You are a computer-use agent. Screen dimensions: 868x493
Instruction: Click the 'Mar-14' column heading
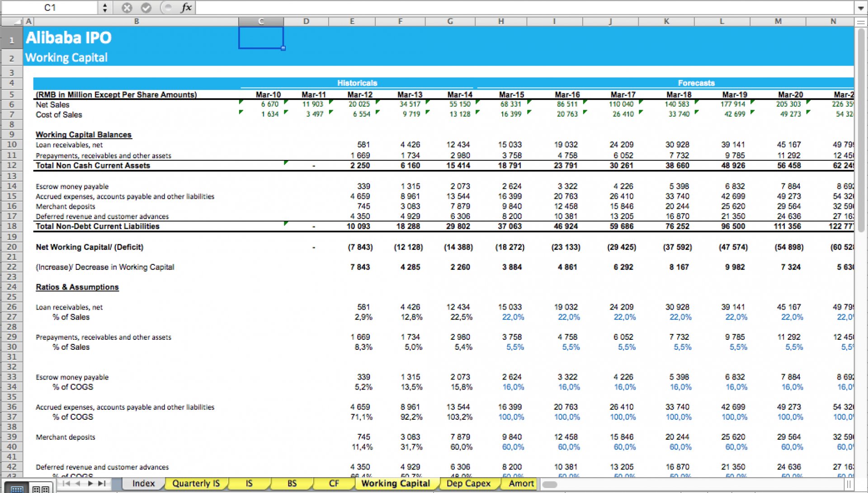[460, 94]
